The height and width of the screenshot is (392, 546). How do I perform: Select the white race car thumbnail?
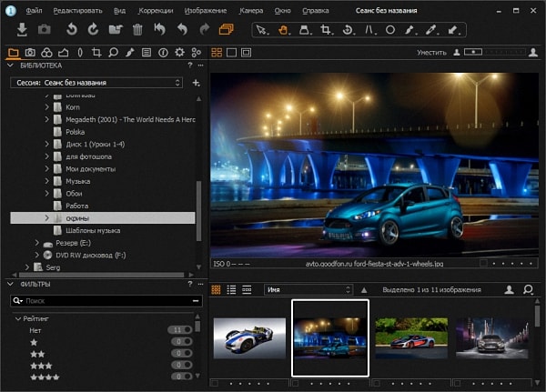tap(249, 338)
